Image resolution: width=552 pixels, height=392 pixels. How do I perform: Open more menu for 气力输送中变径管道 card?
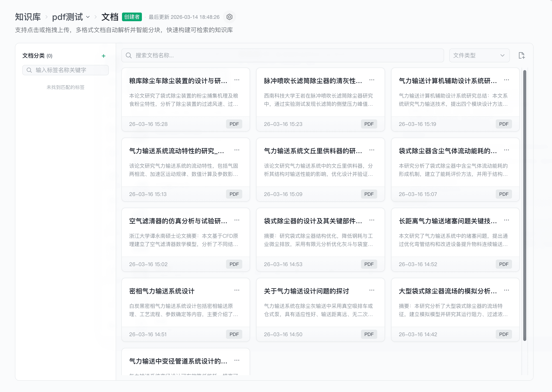point(237,360)
